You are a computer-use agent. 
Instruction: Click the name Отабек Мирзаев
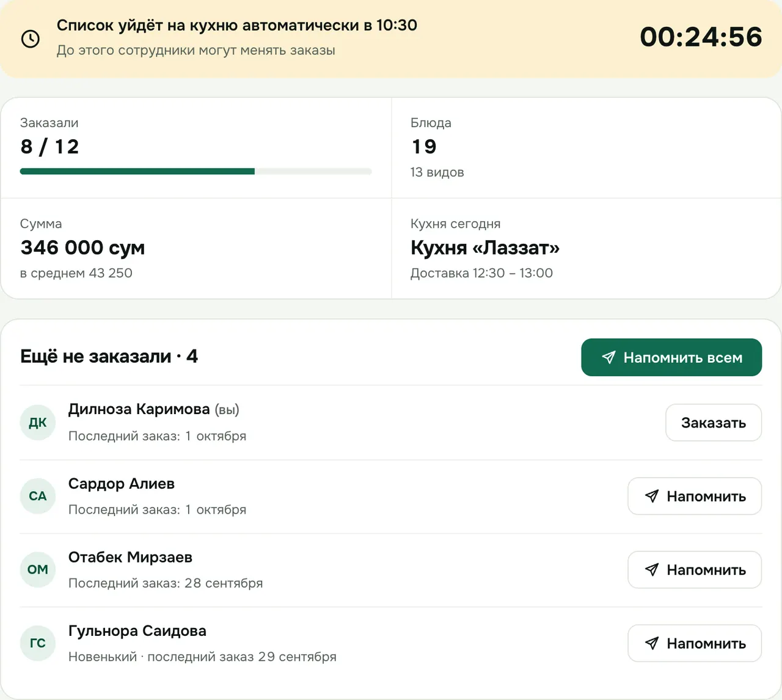pos(130,557)
